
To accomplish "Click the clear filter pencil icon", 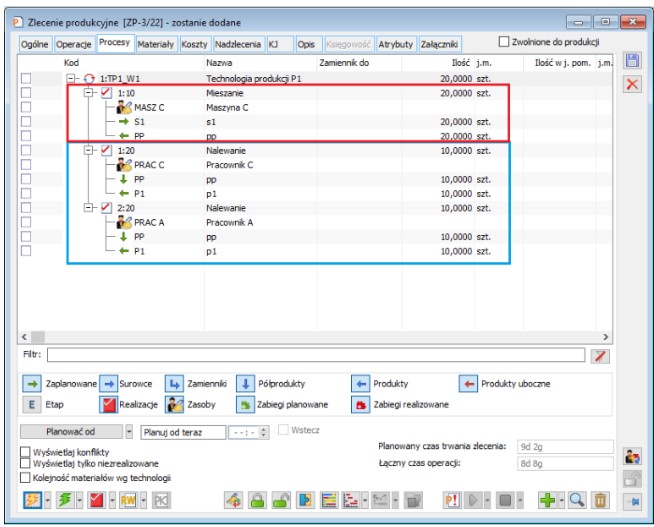I will click(x=600, y=356).
